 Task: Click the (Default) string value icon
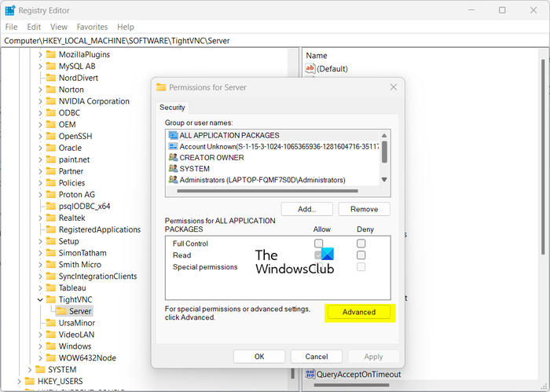pyautogui.click(x=310, y=68)
